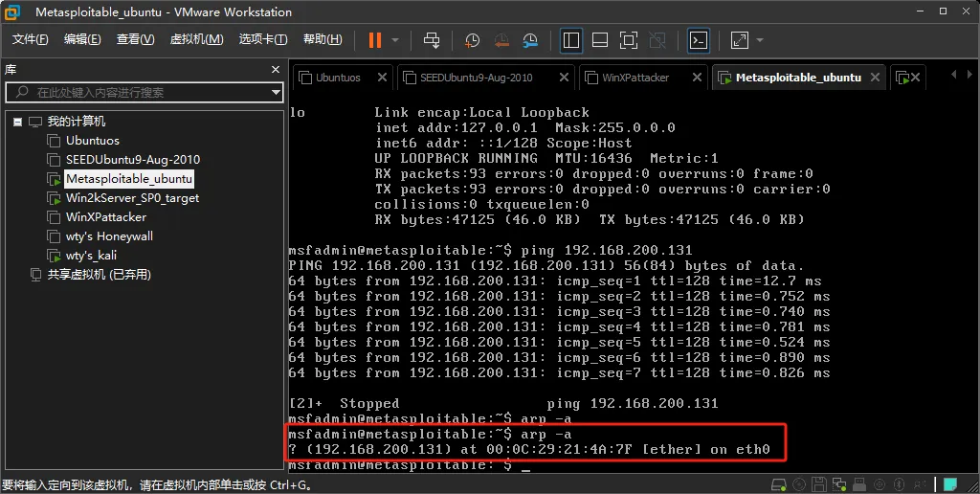This screenshot has width=980, height=494.
Task: Click the VMware Workstation title bar logo
Action: tap(12, 11)
